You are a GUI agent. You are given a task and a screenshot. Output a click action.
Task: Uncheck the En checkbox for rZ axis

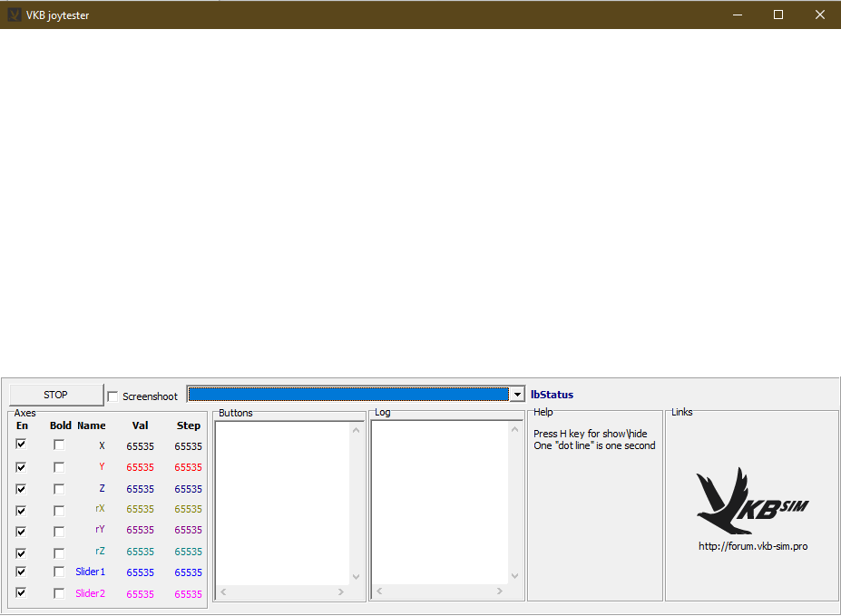[21, 552]
